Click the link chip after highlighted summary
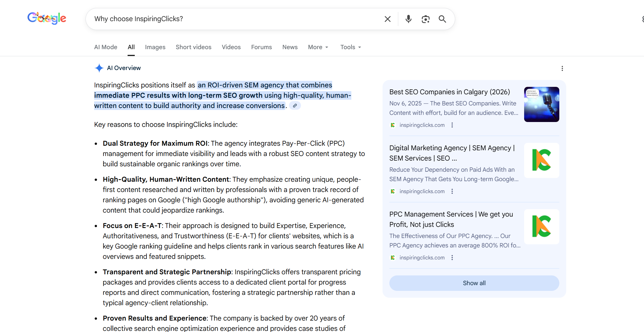 [x=295, y=106]
